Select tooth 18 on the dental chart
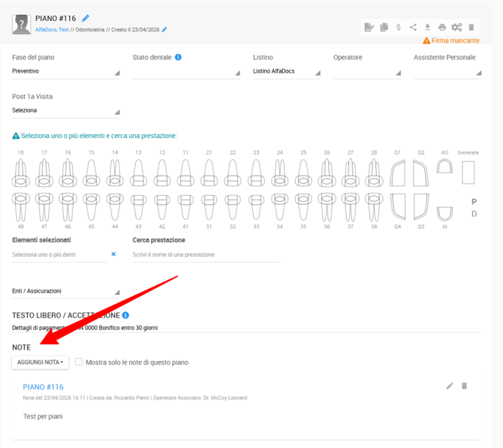Screen dimensions: 503x448 (x=20, y=173)
